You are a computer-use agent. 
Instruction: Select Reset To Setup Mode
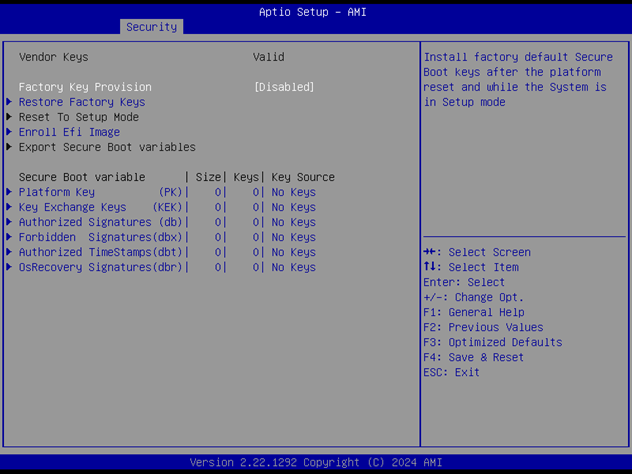79,117
